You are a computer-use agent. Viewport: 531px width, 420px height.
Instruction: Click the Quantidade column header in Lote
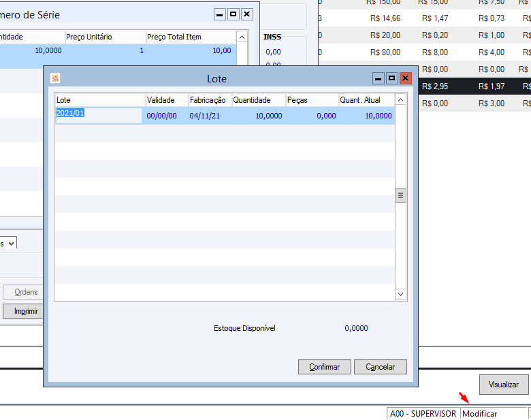coord(259,100)
